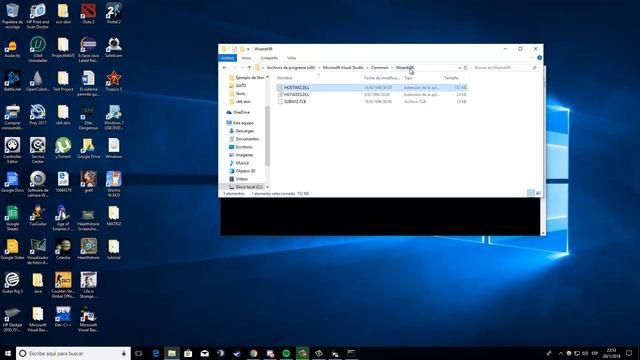Sort by the Nombre column header
This screenshot has width=640, height=360.
pyautogui.click(x=284, y=78)
